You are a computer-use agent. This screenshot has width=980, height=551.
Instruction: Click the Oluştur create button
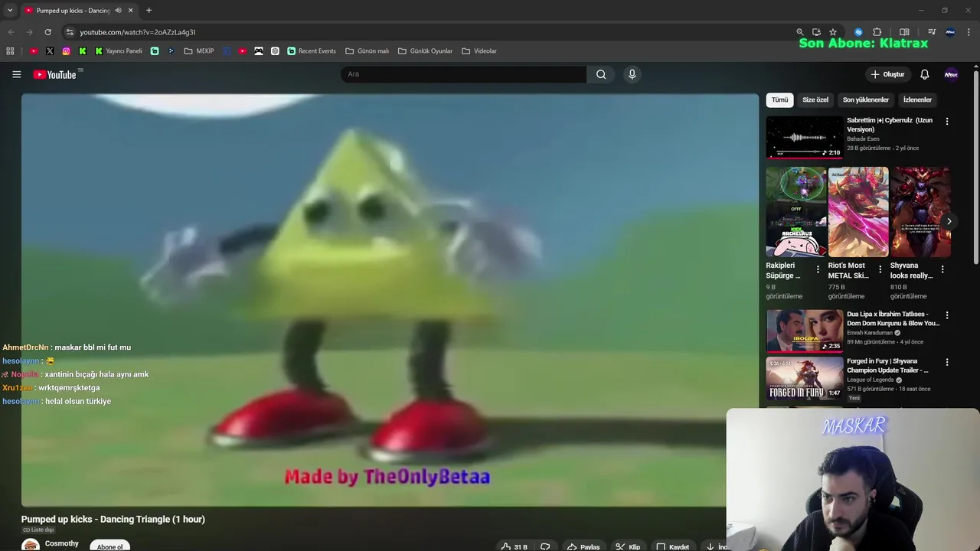coord(888,74)
